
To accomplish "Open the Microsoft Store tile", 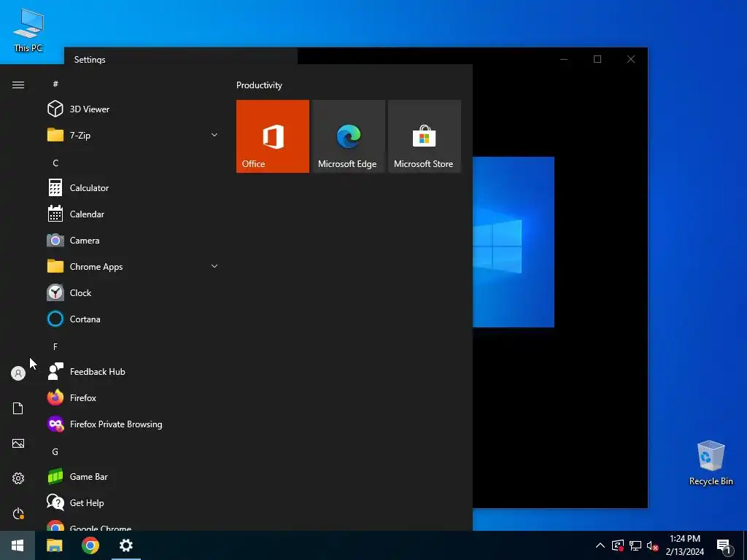I will [425, 136].
